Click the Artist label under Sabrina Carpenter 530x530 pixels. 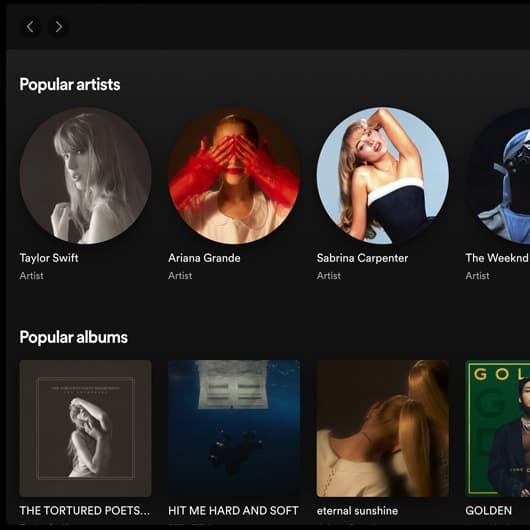tap(329, 276)
